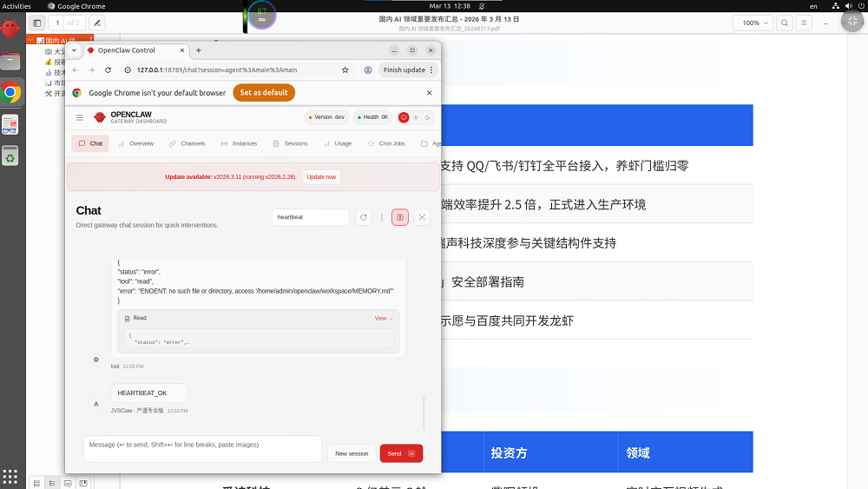Open the Cron Jobs tab

(386, 143)
